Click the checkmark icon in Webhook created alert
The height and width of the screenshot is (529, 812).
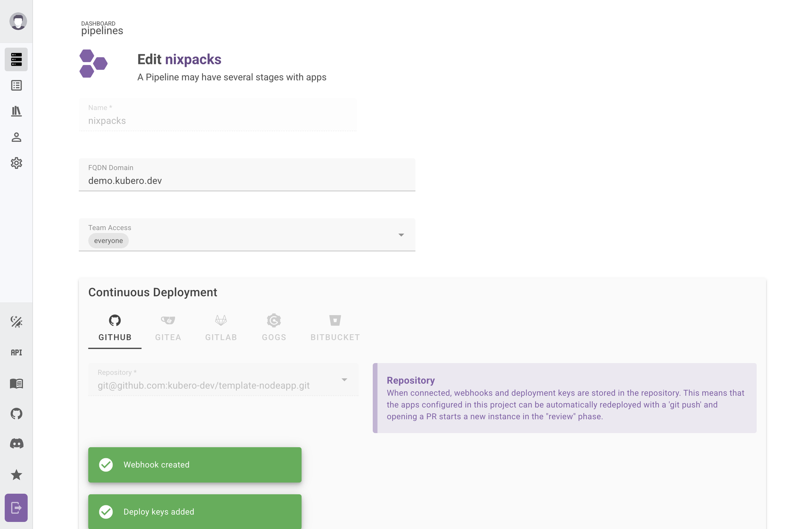pyautogui.click(x=106, y=465)
